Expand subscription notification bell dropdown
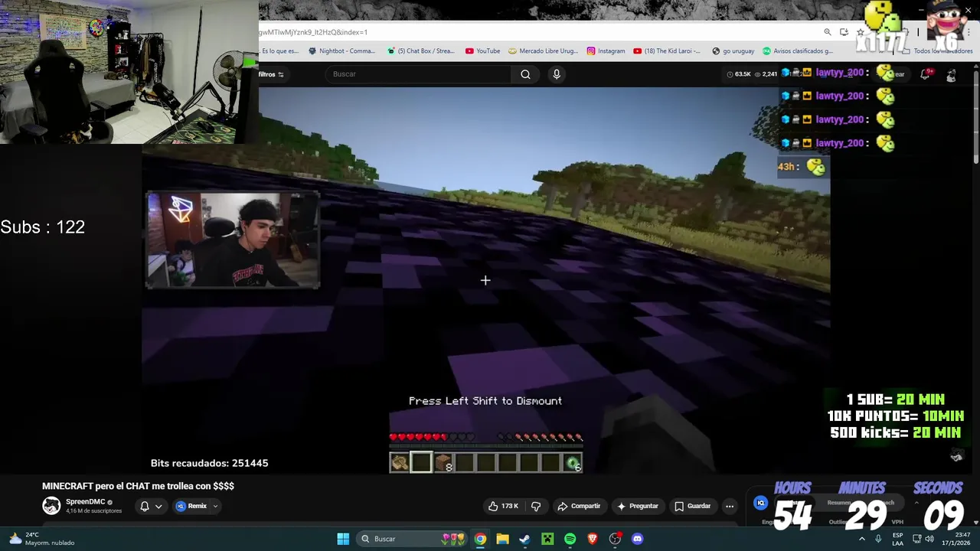The image size is (980, 551). [151, 506]
